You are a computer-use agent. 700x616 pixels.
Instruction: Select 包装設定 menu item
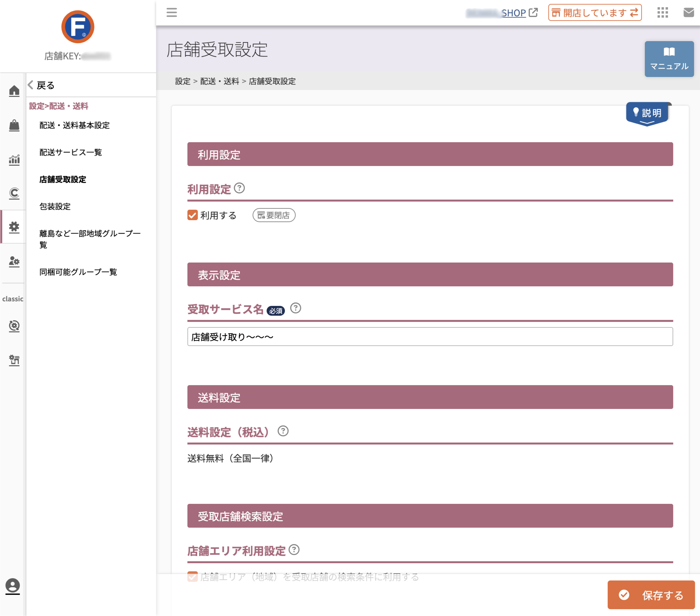click(x=55, y=207)
